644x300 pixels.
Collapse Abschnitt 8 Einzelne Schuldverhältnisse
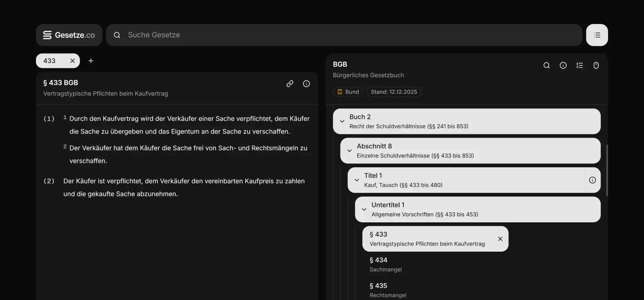pyautogui.click(x=349, y=151)
